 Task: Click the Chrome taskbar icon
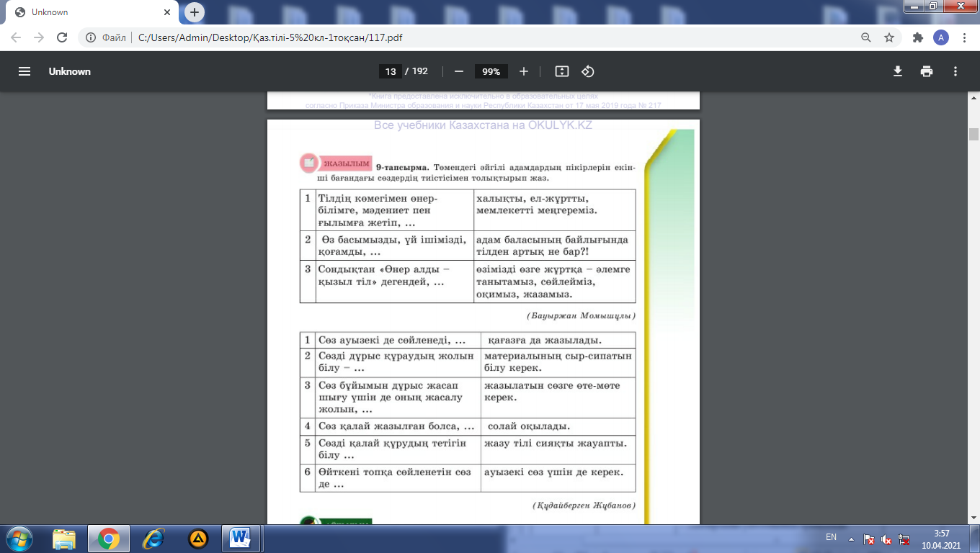coord(109,539)
